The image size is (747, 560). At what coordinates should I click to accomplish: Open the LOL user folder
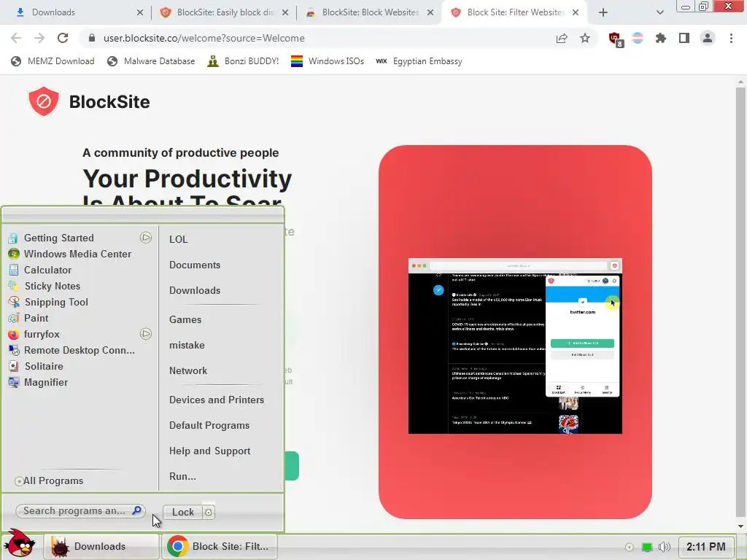tap(179, 239)
